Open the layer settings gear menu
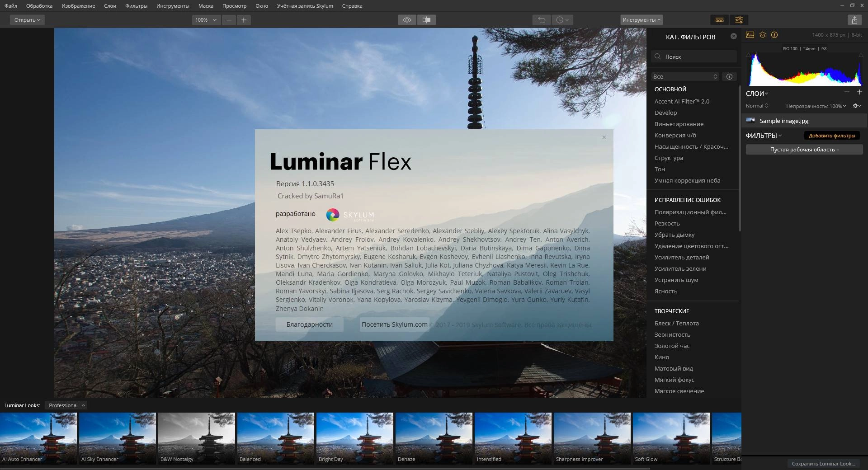This screenshot has width=868, height=470. 857,106
